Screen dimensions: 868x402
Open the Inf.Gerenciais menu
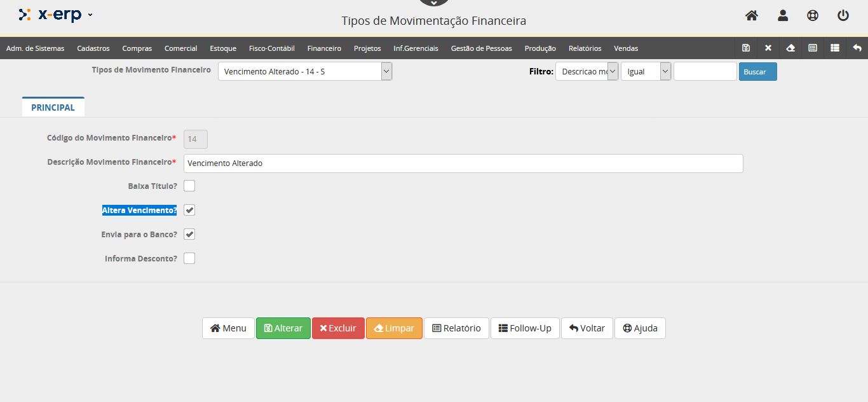click(x=416, y=48)
